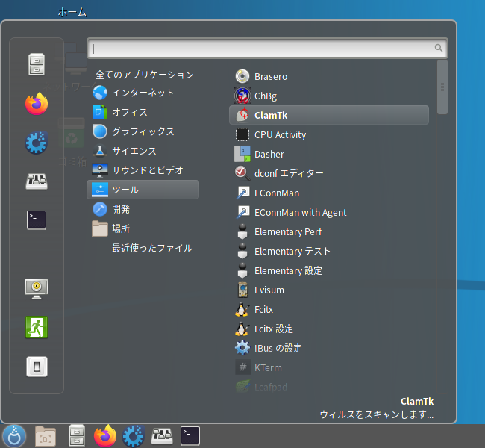The width and height of the screenshot is (485, 448).
Task: Click the blue gear icon on the taskbar
Action: coord(134,436)
